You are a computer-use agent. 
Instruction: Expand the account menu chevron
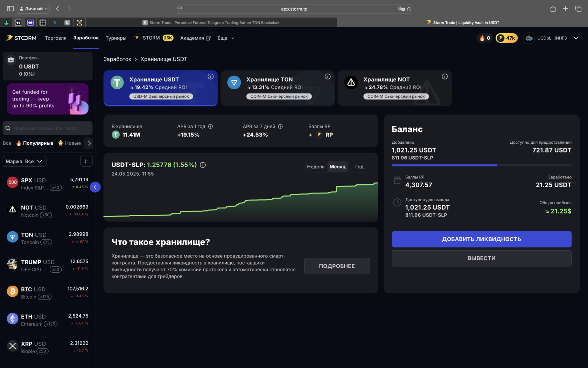(x=576, y=38)
